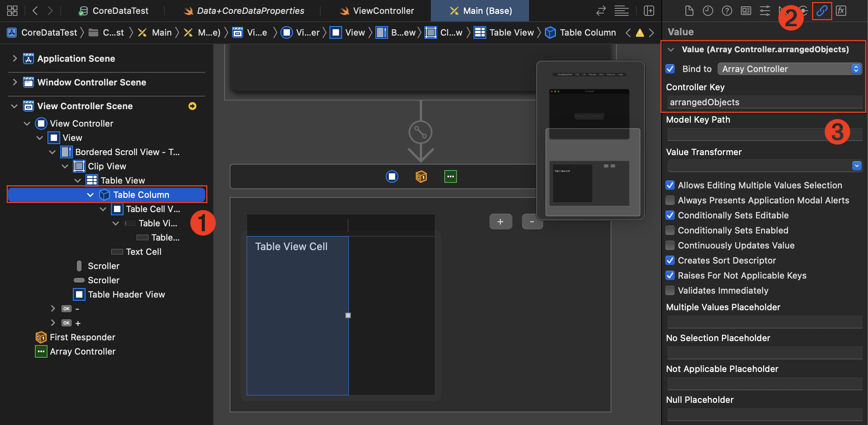Collapse the Table Column row
868x425 pixels.
90,195
